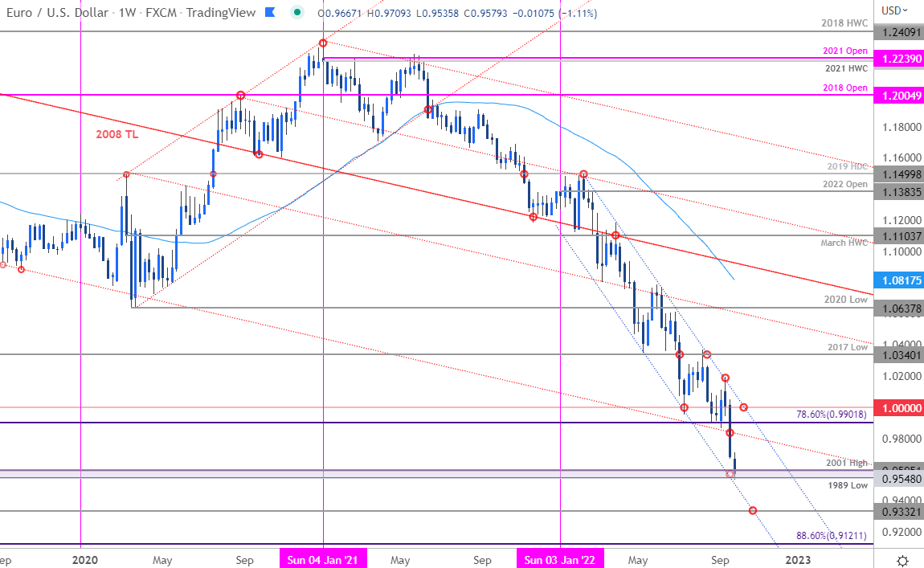924x568 pixels.
Task: Click the 1W timeframe in the chart header
Action: point(127,12)
